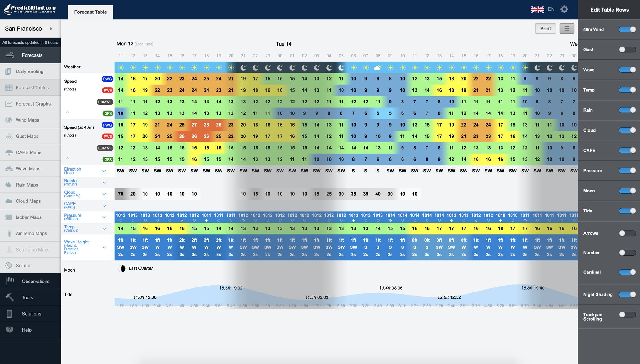
Task: Click the Cloud Maps cloud icon
Action: [x=9, y=201]
